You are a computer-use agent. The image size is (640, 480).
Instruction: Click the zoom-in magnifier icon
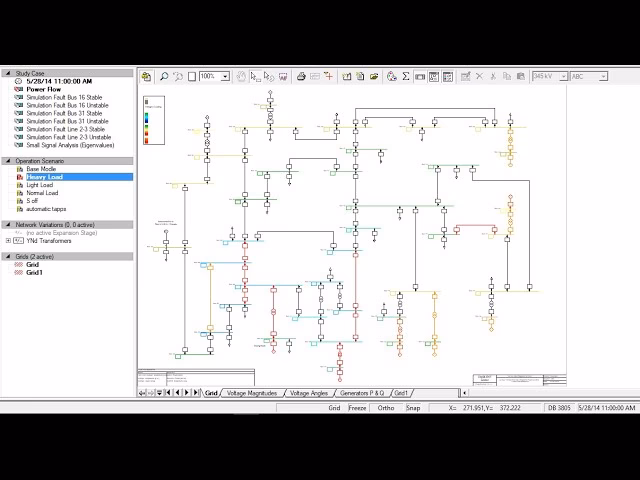pos(164,76)
